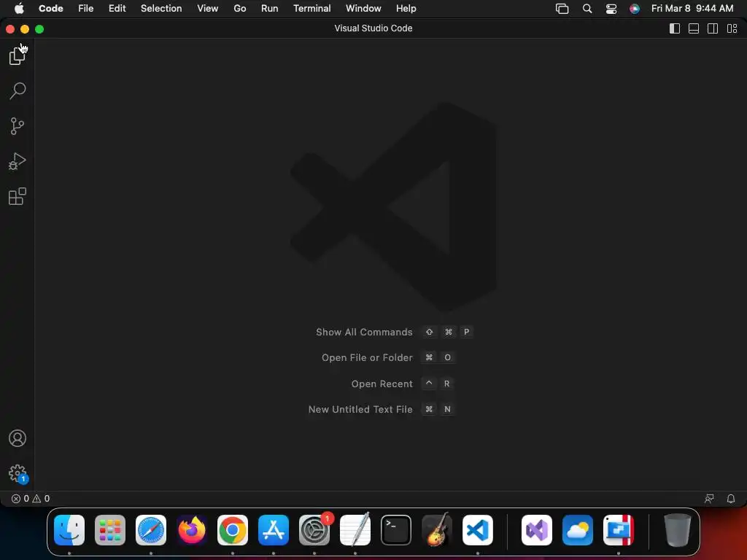This screenshot has height=560, width=747.
Task: Open the Apple menu
Action: click(x=19, y=9)
